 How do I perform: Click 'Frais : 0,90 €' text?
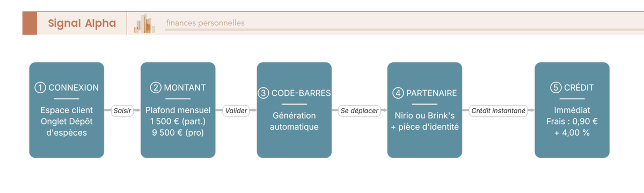pos(572,121)
